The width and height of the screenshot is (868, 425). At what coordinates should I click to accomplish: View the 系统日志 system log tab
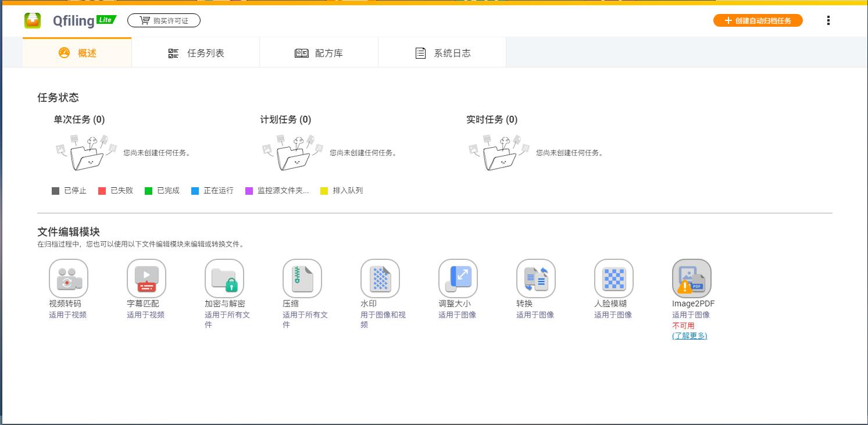(442, 52)
